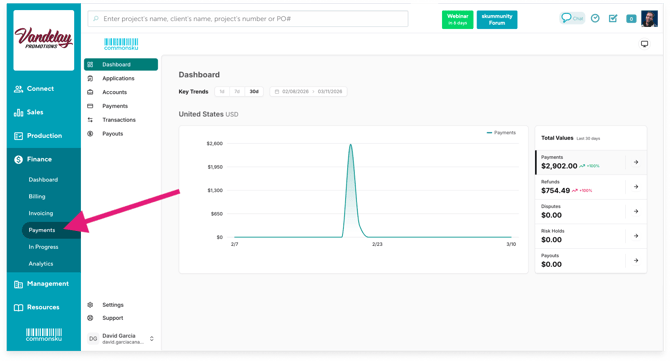This screenshot has height=361, width=670.
Task: Open the Risk Holds total arrow
Action: point(636,236)
